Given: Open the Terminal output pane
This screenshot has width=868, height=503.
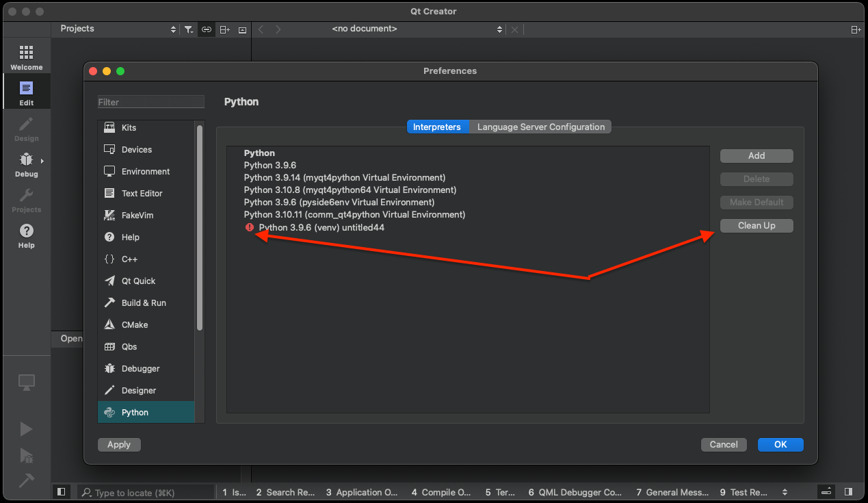Looking at the screenshot, I should pos(500,491).
